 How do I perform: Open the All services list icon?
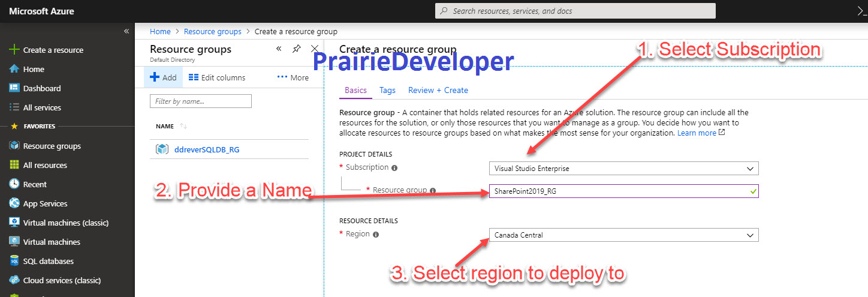[14, 107]
